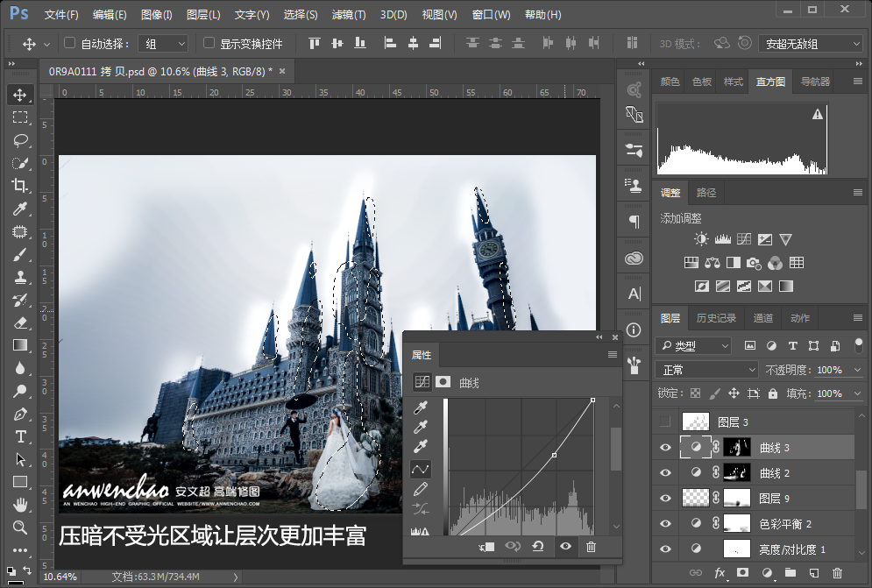The width and height of the screenshot is (872, 588).
Task: Open the 滤镜(T) menu
Action: tap(349, 15)
